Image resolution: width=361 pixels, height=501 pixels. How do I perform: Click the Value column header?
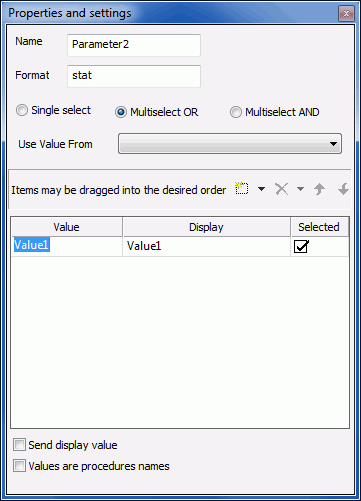pyautogui.click(x=67, y=227)
